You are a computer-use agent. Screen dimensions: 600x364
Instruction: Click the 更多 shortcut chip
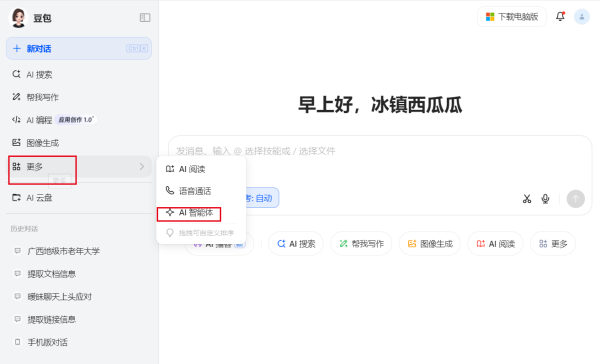click(x=553, y=244)
